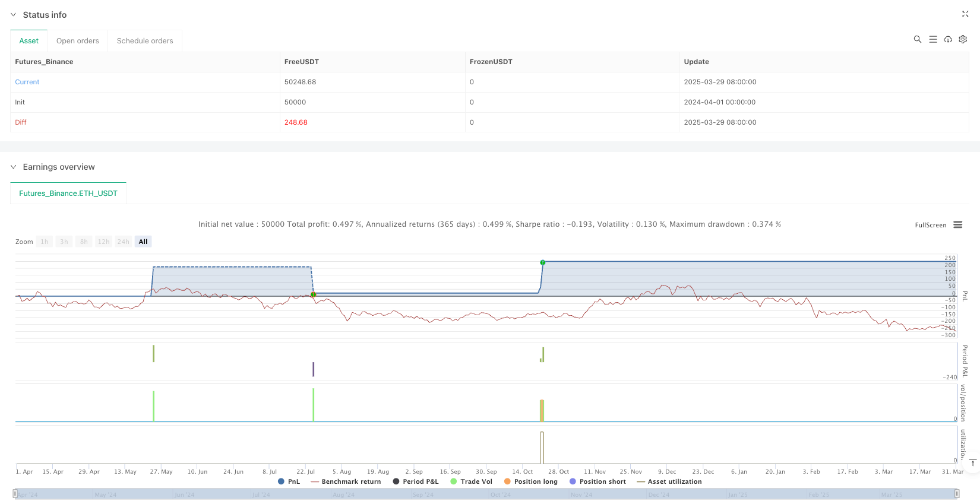Hide the Benchmark return legend series

pyautogui.click(x=346, y=481)
